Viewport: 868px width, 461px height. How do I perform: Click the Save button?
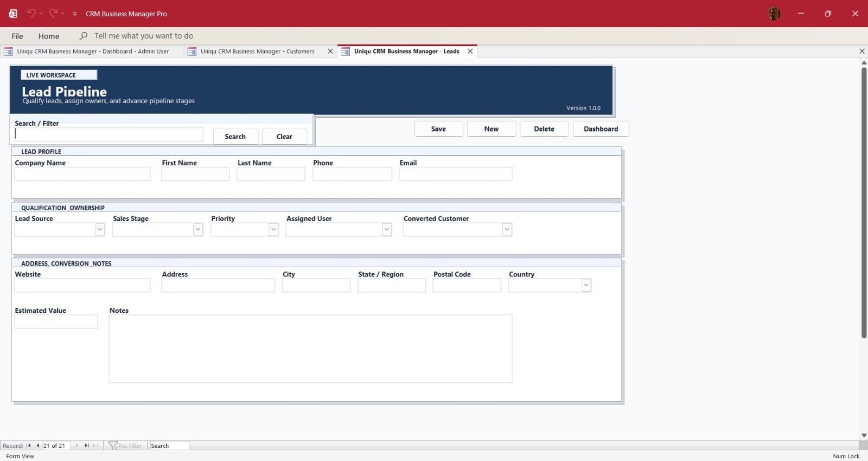pos(438,129)
